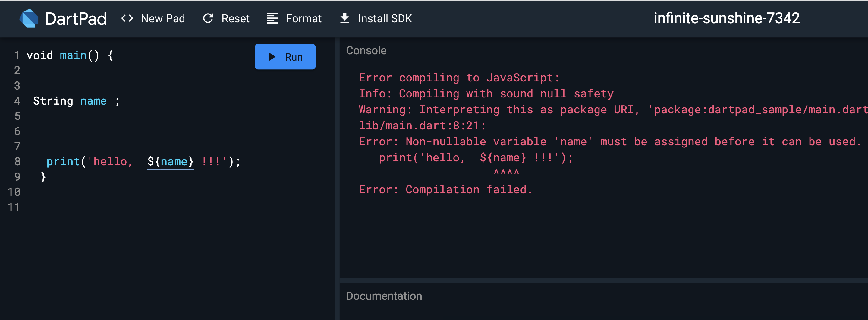
Task: Click line number 11 in the gutter
Action: [x=14, y=207]
